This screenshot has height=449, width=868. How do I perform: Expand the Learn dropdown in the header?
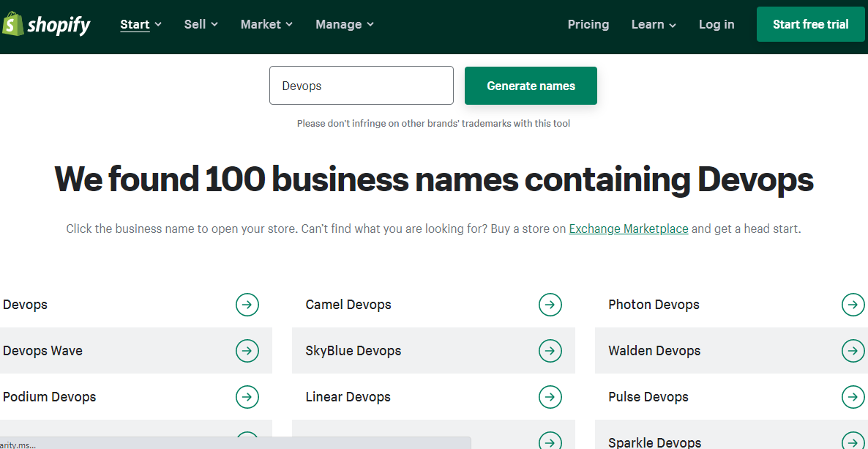point(654,24)
